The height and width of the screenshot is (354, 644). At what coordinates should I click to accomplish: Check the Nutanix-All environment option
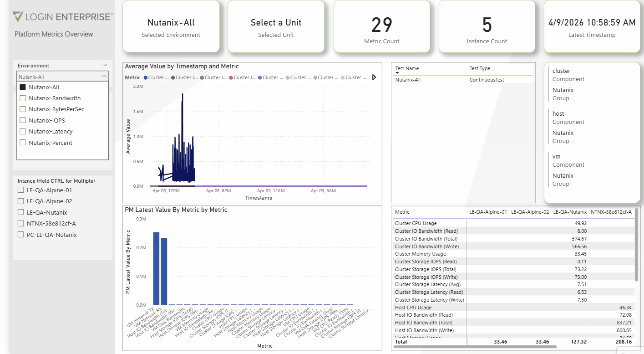(x=23, y=87)
